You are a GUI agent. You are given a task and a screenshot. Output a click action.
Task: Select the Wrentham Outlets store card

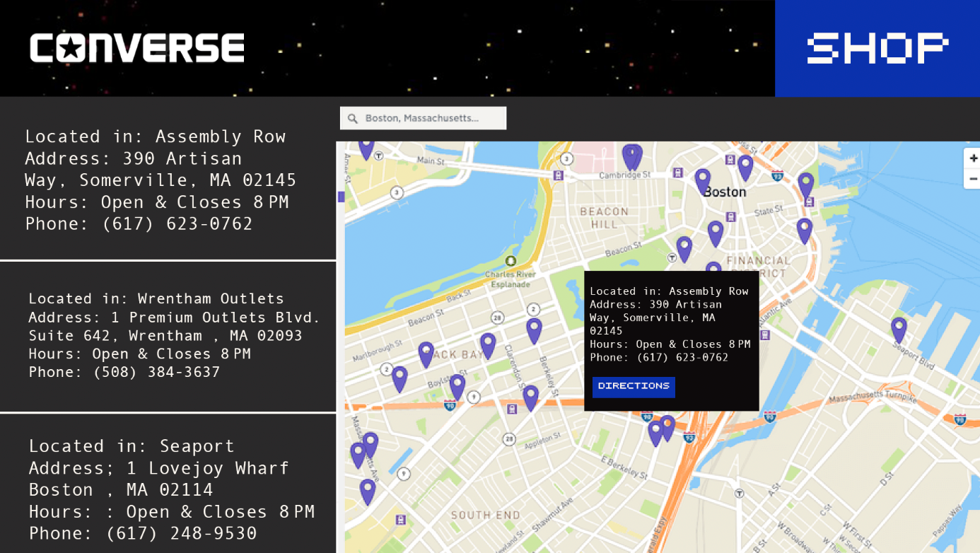tap(168, 337)
